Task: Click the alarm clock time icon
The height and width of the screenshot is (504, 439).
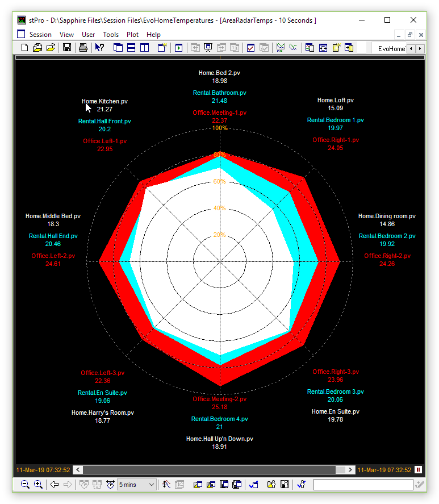Action: click(x=110, y=484)
